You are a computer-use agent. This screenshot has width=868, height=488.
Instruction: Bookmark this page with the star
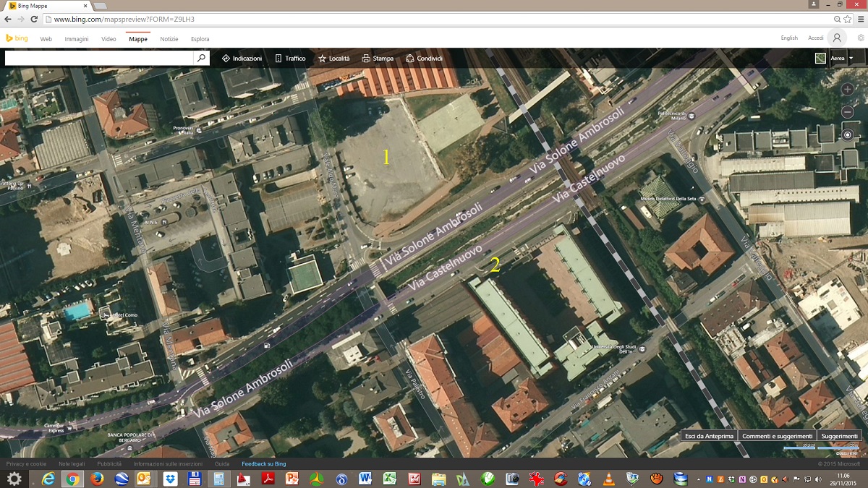[x=847, y=19]
